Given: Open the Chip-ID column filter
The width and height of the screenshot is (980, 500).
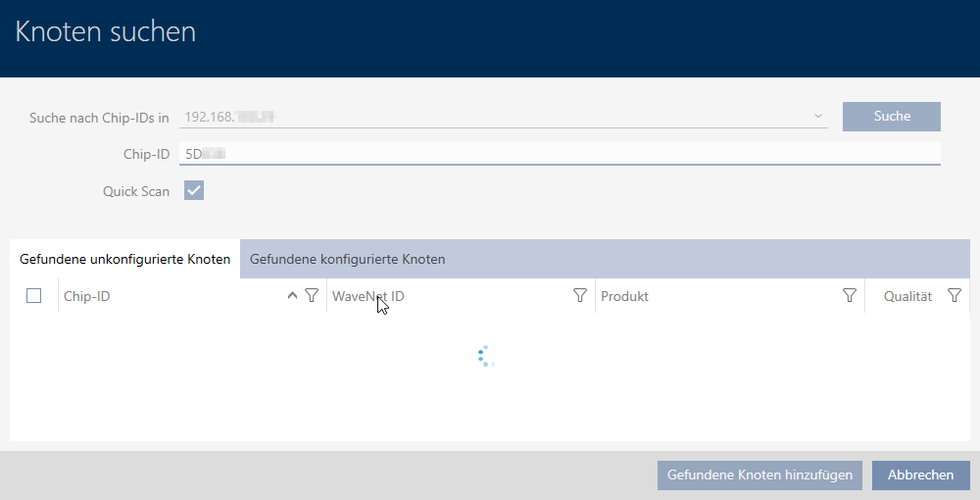Looking at the screenshot, I should (312, 296).
